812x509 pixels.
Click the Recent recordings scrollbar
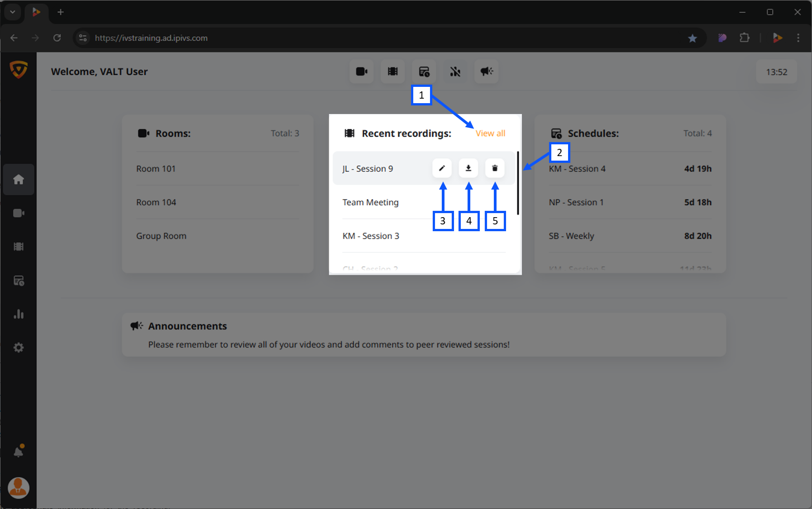(518, 183)
